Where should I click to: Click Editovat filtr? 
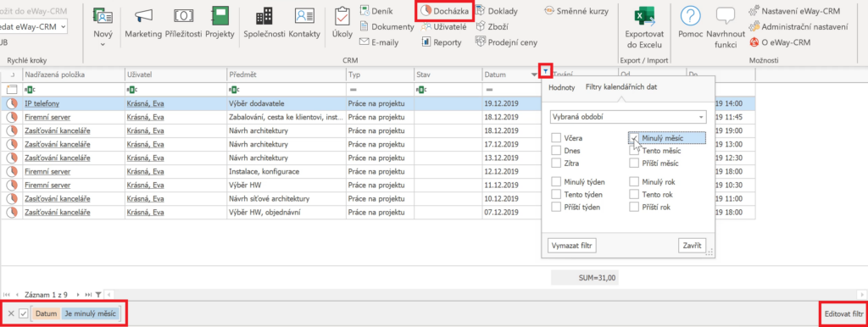(x=843, y=313)
